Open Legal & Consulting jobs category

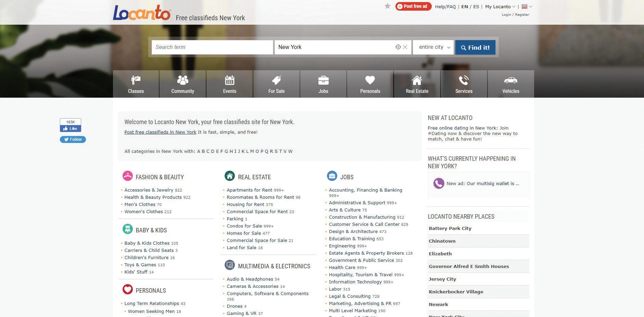coord(350,296)
